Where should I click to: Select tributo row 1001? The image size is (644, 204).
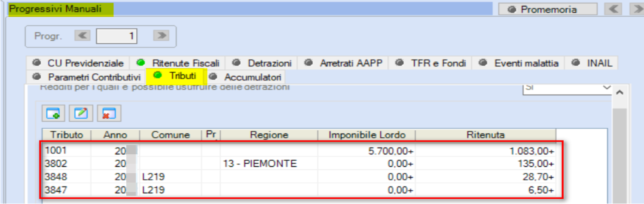(x=299, y=151)
